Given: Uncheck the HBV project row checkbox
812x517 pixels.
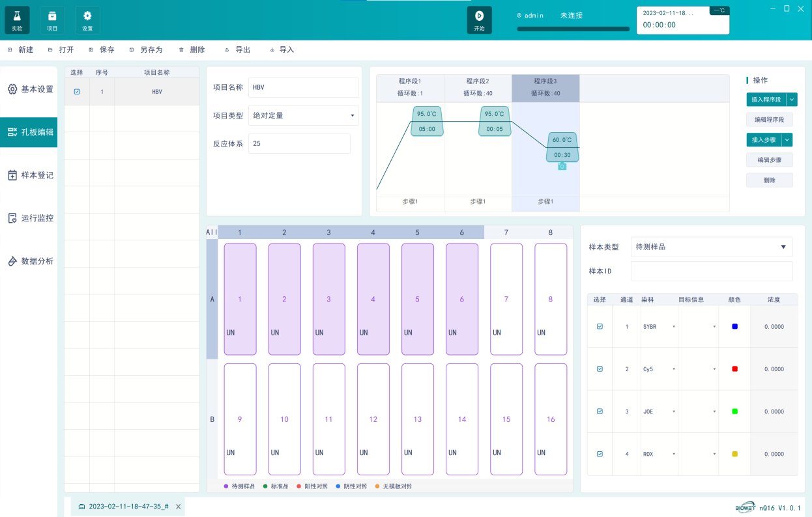Looking at the screenshot, I should pyautogui.click(x=77, y=92).
